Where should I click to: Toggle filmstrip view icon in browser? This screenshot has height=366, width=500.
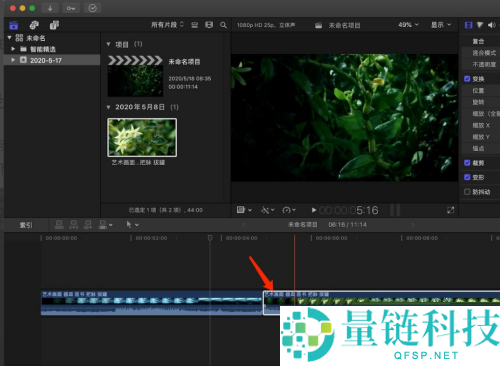(x=209, y=25)
